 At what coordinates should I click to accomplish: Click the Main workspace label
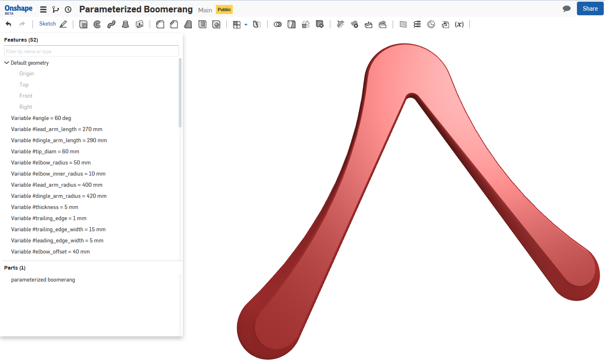[205, 10]
